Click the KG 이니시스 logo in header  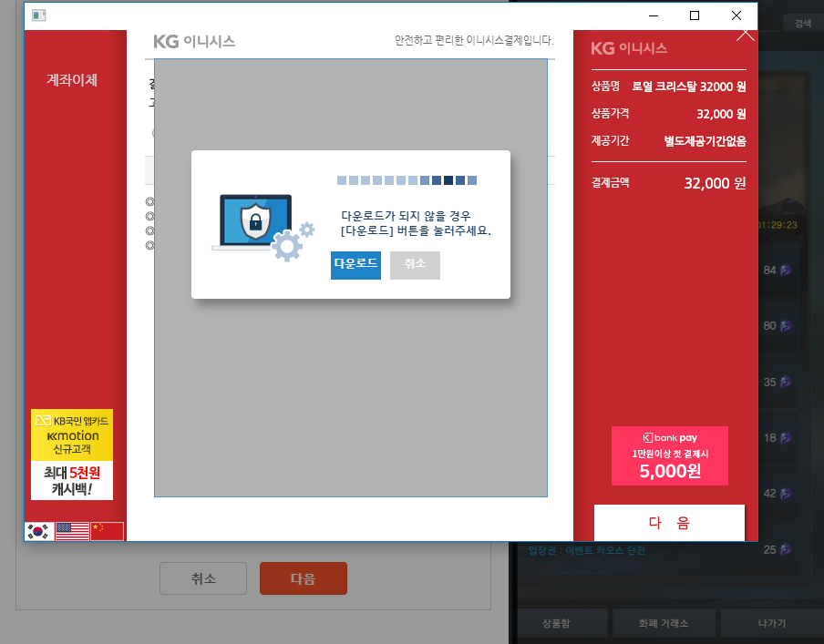[194, 41]
